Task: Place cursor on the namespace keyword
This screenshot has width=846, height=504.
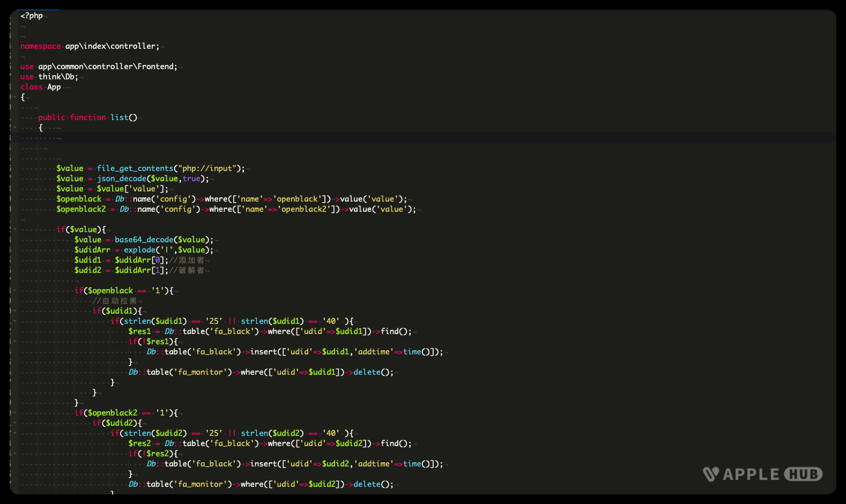Action: click(x=40, y=46)
